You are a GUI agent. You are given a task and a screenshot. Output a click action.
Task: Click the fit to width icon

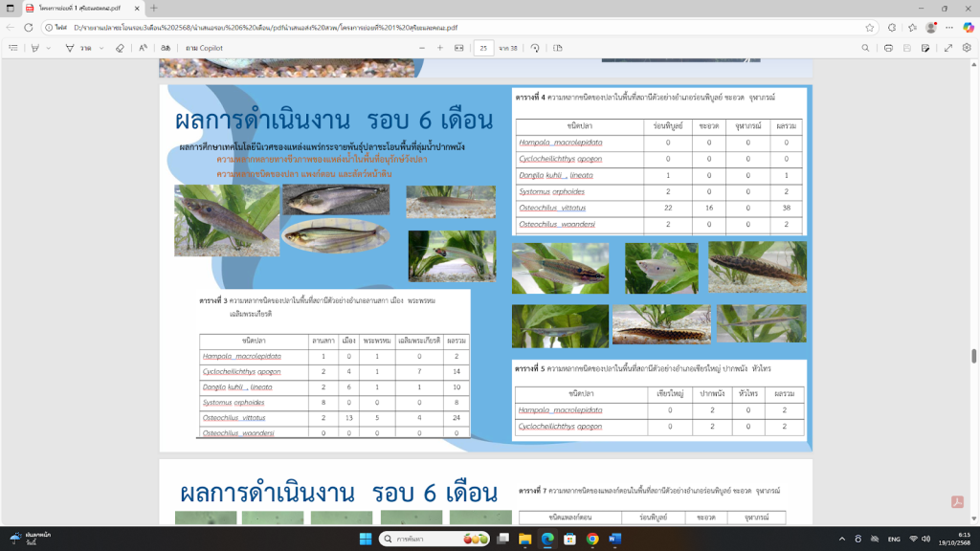tap(458, 47)
